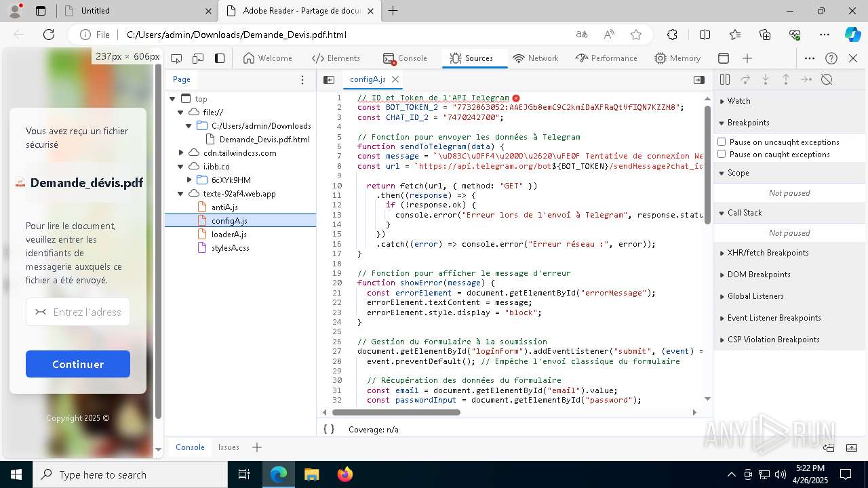
Task: Open DevTools customize menu (three dots)
Action: click(810, 58)
